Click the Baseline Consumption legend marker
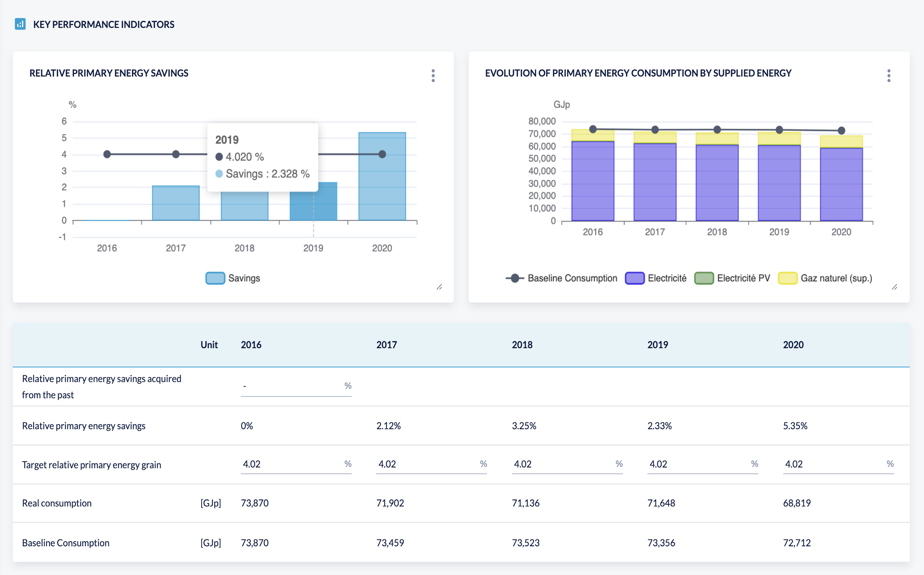Image resolution: width=924 pixels, height=575 pixels. (515, 278)
